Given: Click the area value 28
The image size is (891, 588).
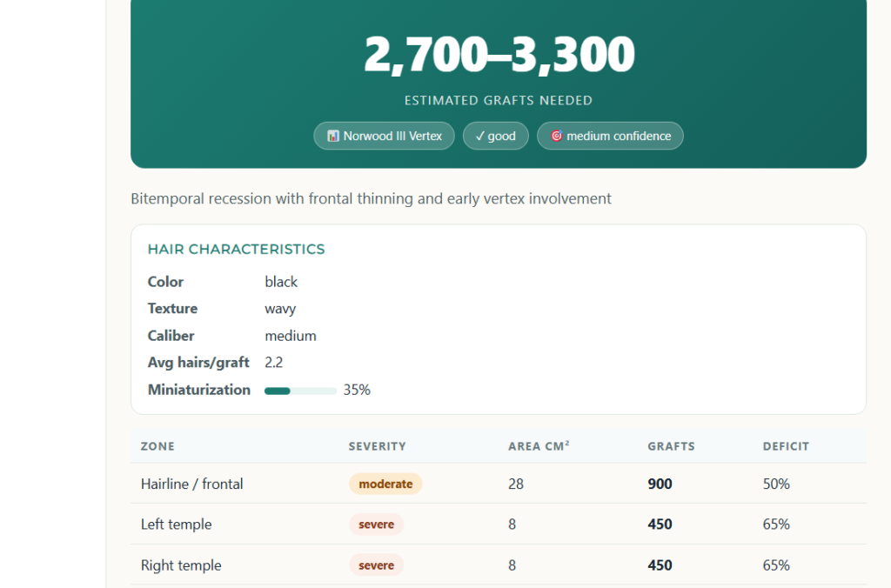Looking at the screenshot, I should click(x=516, y=484).
